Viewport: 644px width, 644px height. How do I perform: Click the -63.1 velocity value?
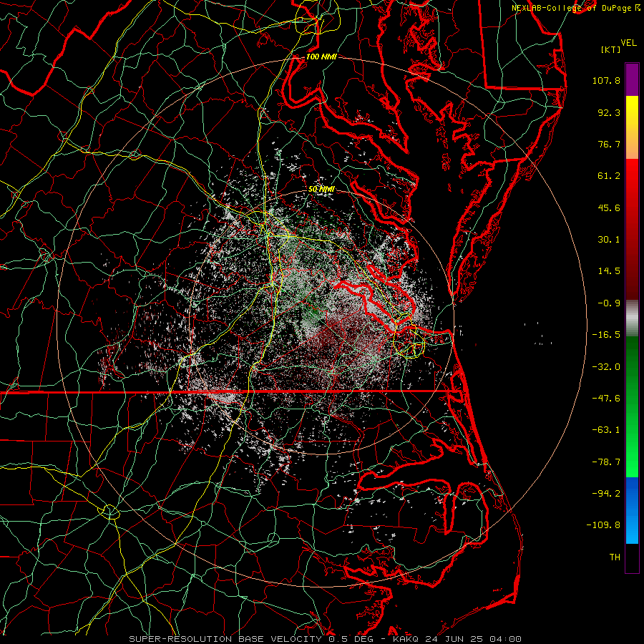pos(606,430)
